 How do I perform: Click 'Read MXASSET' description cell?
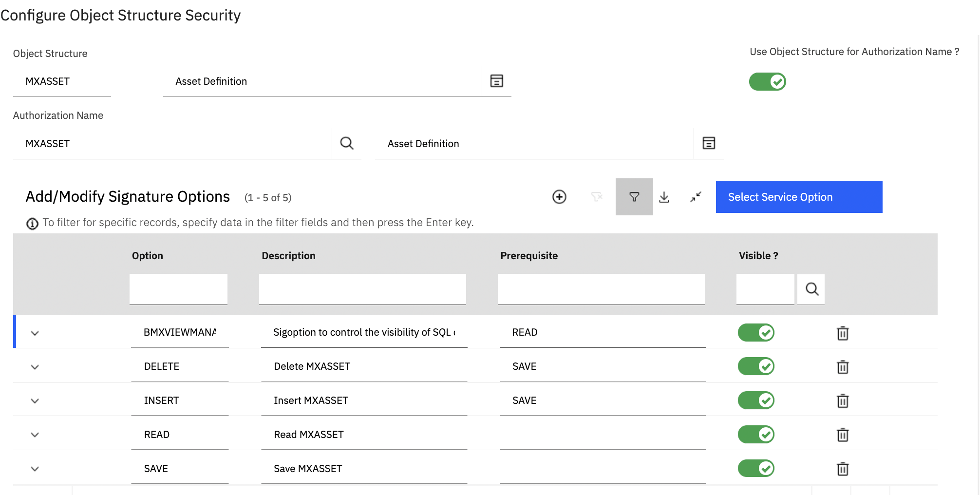[364, 435]
